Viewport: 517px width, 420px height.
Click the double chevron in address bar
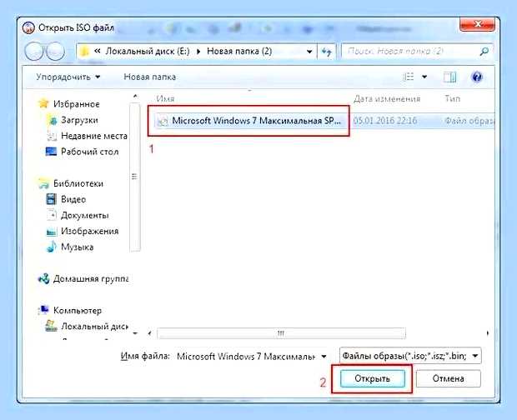[x=97, y=51]
